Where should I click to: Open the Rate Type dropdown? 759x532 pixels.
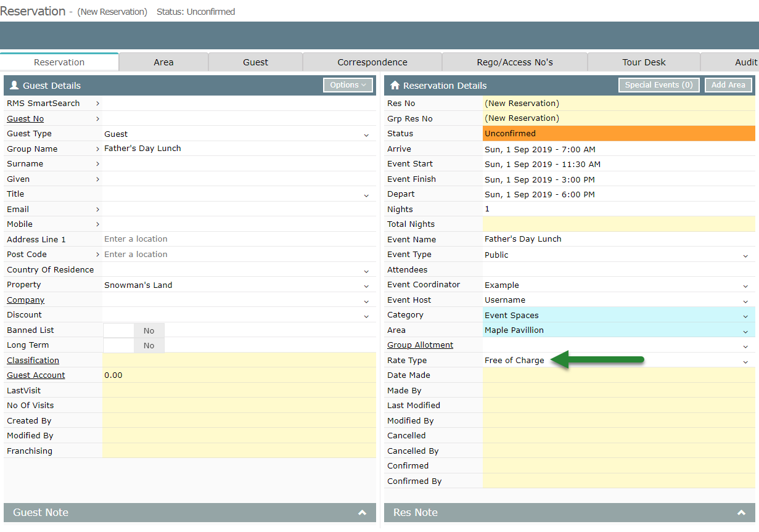(x=745, y=361)
